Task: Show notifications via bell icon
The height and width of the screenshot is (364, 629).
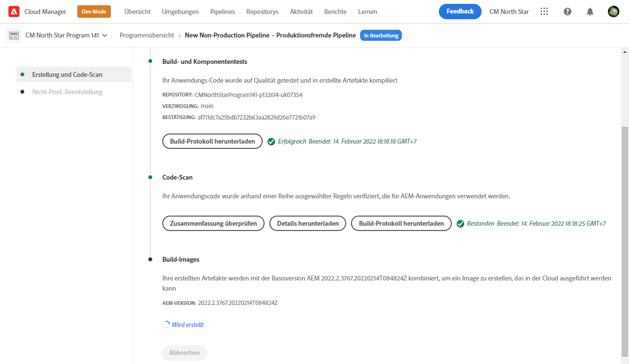Action: pos(590,12)
